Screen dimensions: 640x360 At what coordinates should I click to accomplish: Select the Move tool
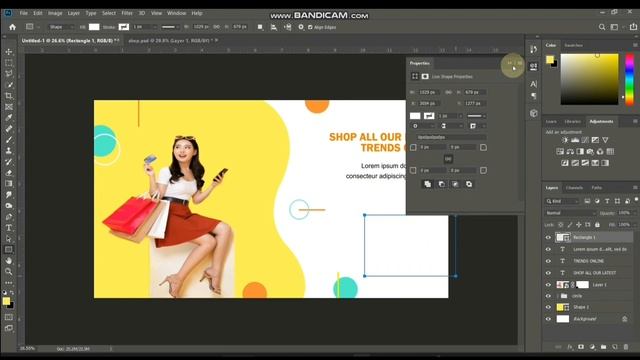(9, 52)
